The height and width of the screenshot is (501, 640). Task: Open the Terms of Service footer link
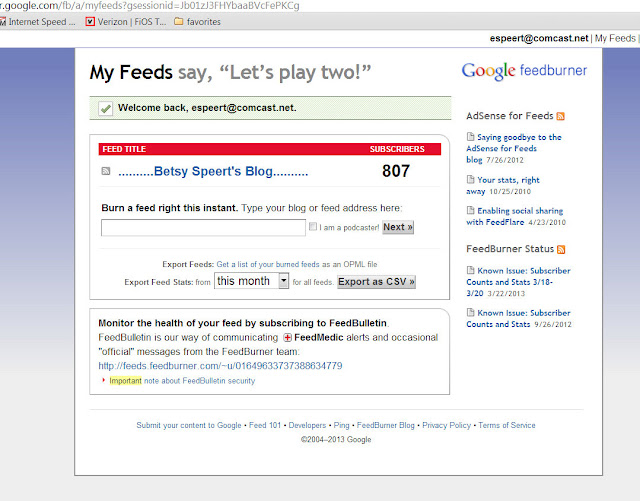tap(507, 425)
